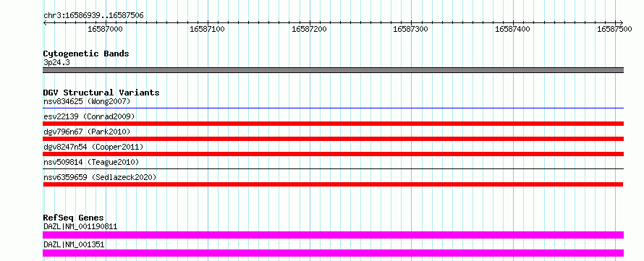
Task: Open variant esv22139 (Conrad2009) label
Action: [89, 116]
